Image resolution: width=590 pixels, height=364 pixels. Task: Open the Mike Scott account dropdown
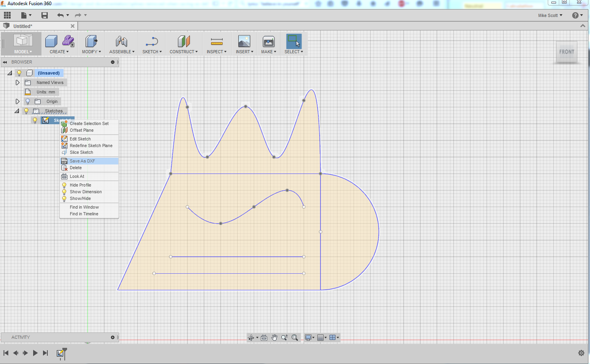point(550,15)
